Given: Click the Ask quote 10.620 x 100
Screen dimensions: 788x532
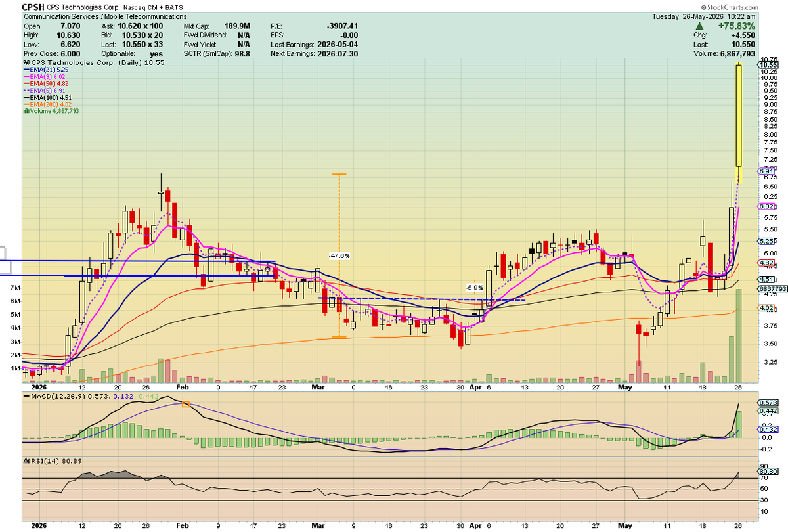Looking at the screenshot, I should 139,25.
